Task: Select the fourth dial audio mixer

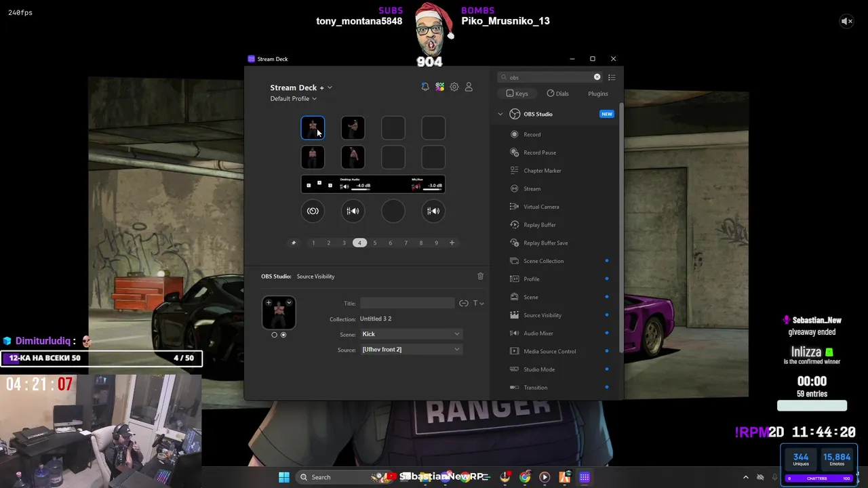Action: (433, 211)
